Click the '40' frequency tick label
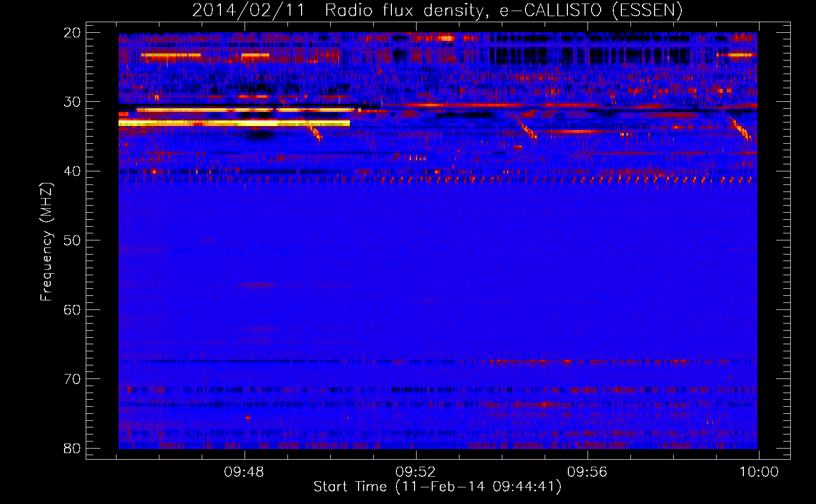 coord(72,171)
